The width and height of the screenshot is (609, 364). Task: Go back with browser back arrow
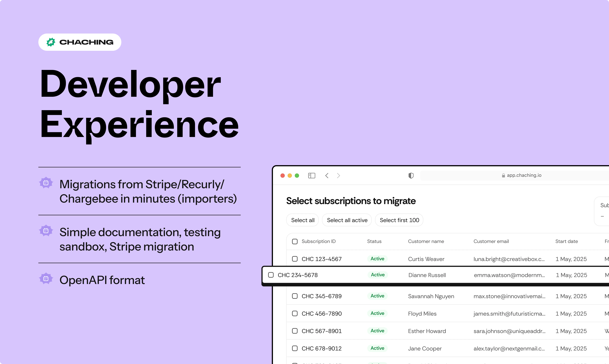coord(327,176)
